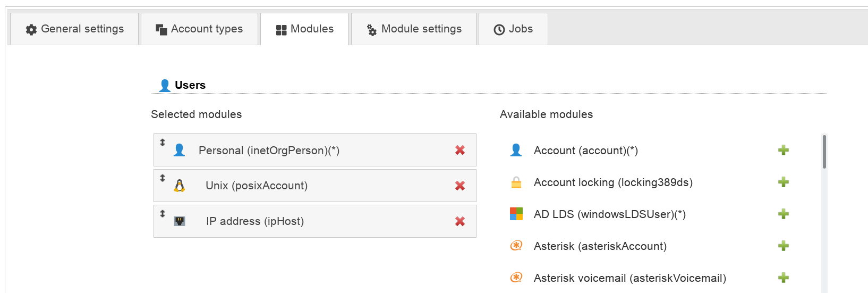Open the Module settings tab
This screenshot has width=868, height=293.
click(414, 29)
